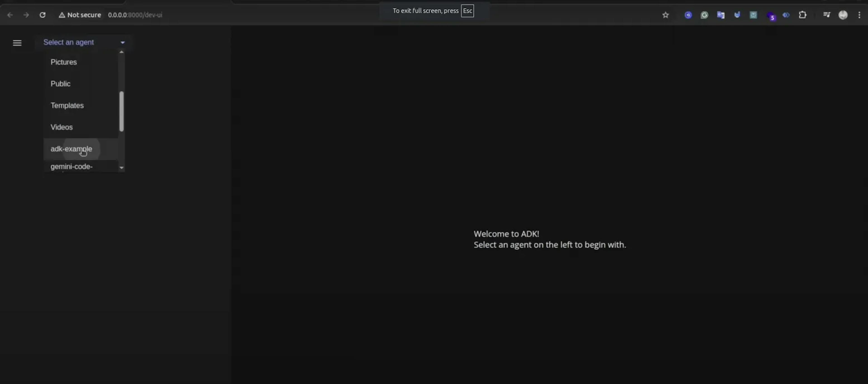Click the address bar URL
The width and height of the screenshot is (868, 384).
135,15
